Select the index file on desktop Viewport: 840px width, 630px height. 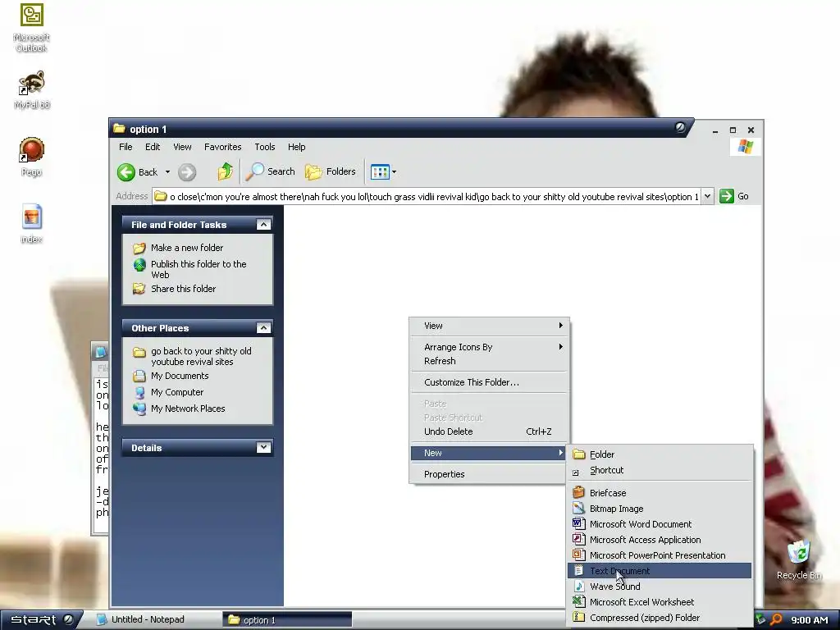coord(32,224)
